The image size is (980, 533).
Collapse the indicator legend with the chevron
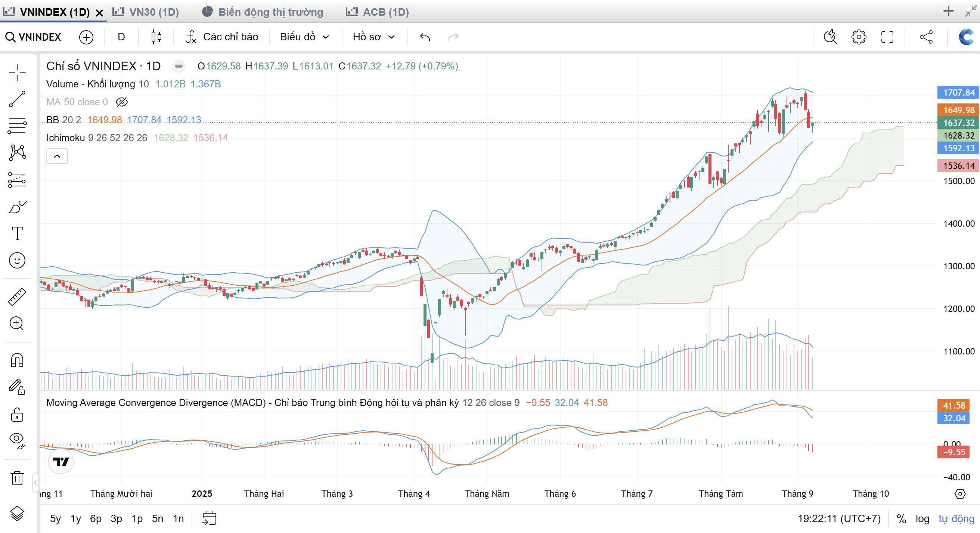tap(57, 157)
